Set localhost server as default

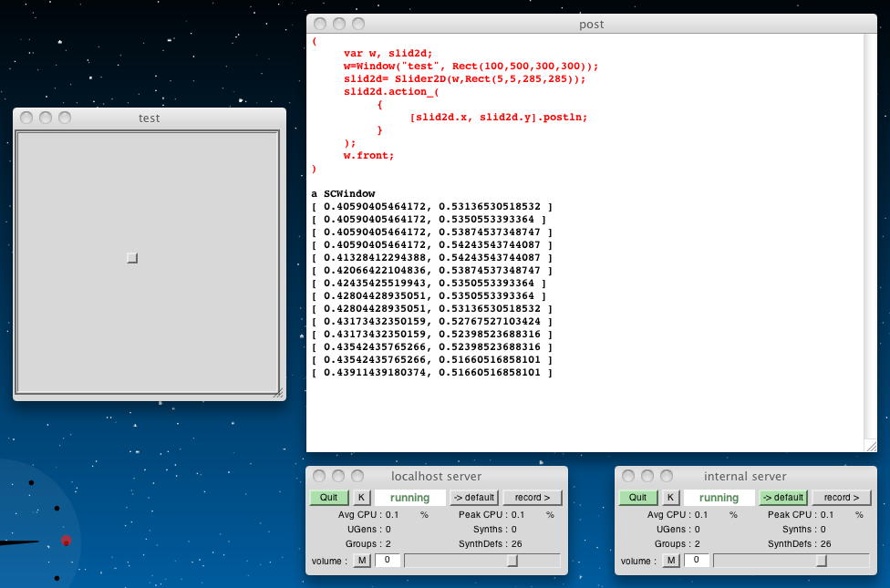(474, 498)
